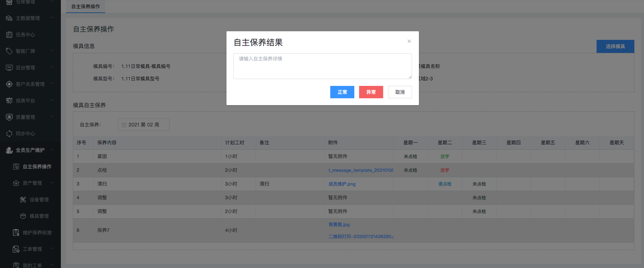644x268 pixels.
Task: Click the 同步中心 sync icon
Action: [9, 134]
